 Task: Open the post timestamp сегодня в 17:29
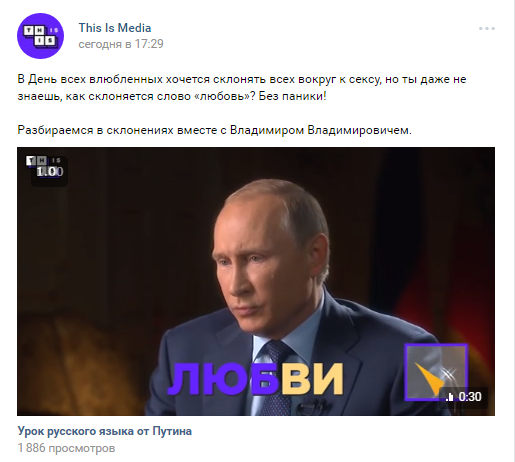121,44
